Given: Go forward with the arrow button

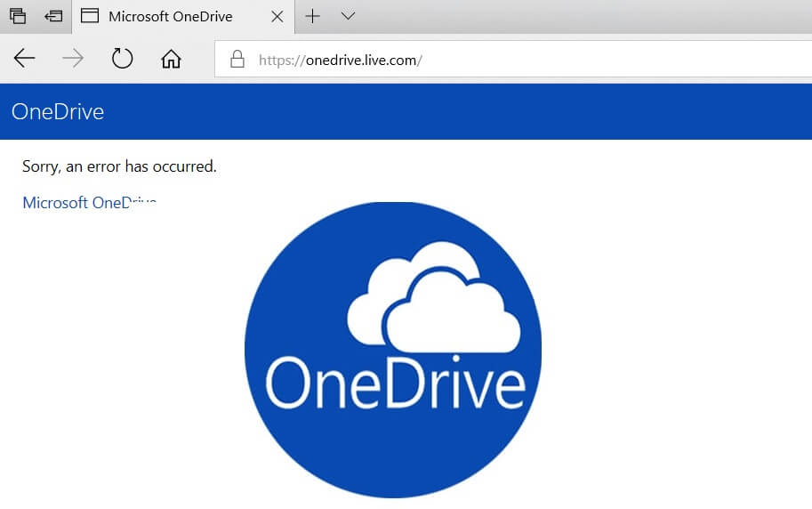Looking at the screenshot, I should point(73,58).
